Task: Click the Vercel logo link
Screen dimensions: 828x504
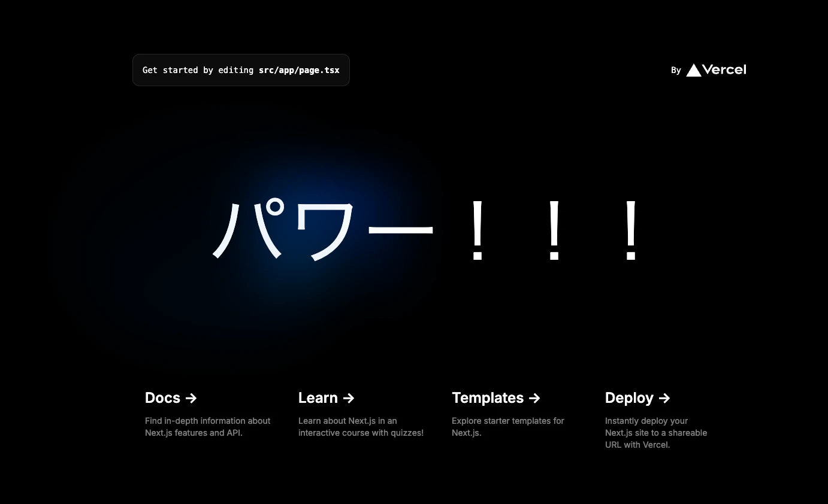Action: click(716, 70)
